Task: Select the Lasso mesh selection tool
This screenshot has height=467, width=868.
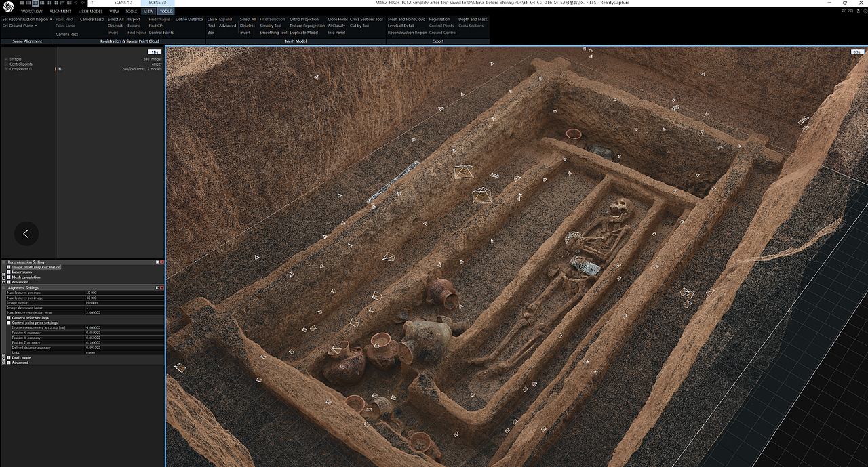Action: coord(212,19)
